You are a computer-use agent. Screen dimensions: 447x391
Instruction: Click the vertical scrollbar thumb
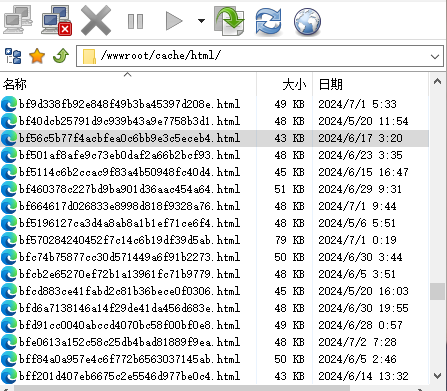click(437, 292)
